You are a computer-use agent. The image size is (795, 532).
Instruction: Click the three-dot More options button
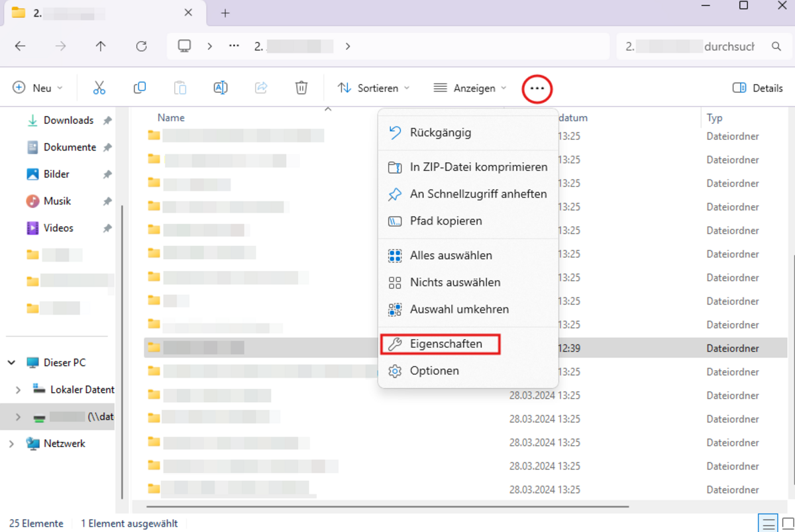[x=537, y=89]
